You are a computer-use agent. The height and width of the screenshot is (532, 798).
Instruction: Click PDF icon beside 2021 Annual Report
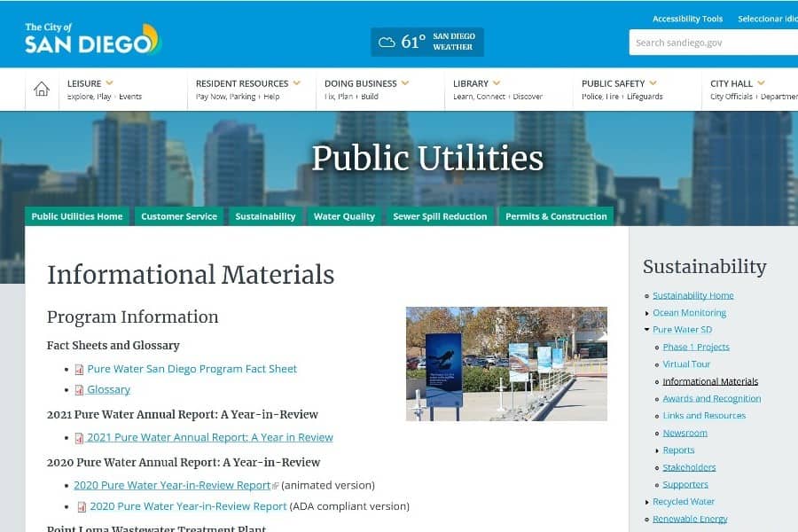click(x=80, y=438)
